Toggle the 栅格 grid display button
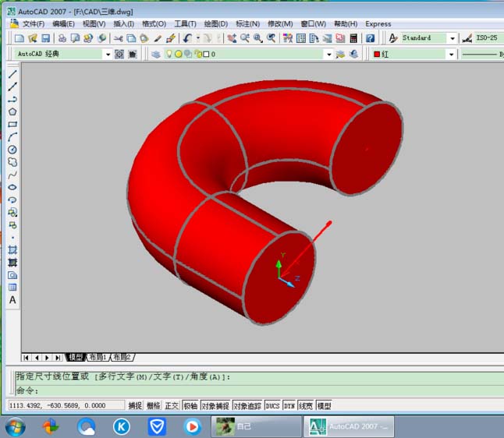The width and height of the screenshot is (504, 438). (154, 405)
